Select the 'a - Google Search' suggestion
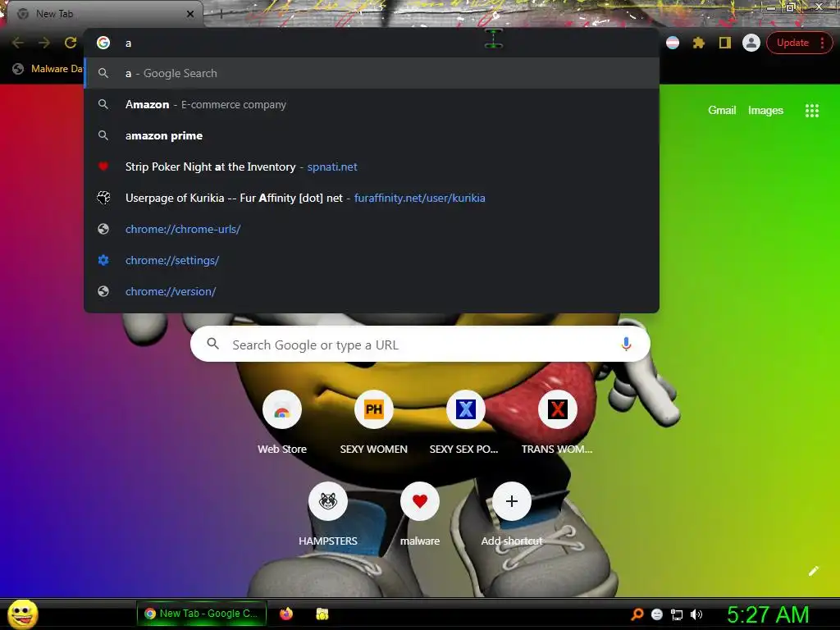Screen dimensions: 840x630 pos(372,73)
